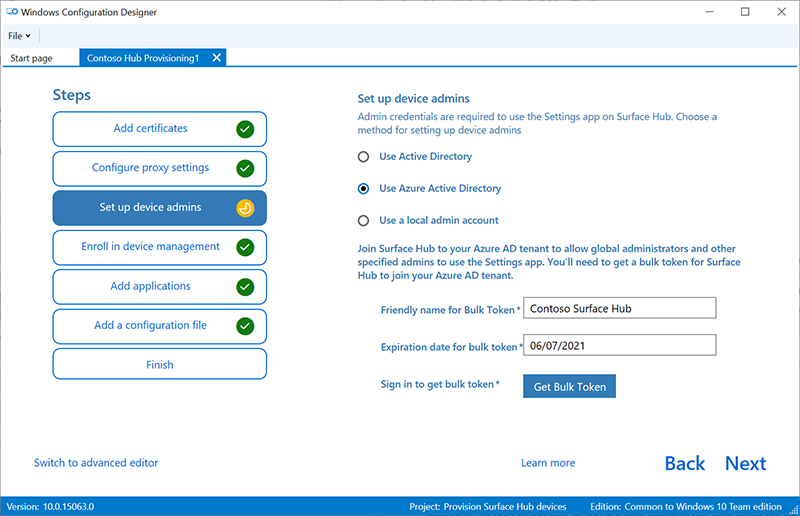The height and width of the screenshot is (516, 800).
Task: Close the Windows Configuration Designer window
Action: (781, 12)
